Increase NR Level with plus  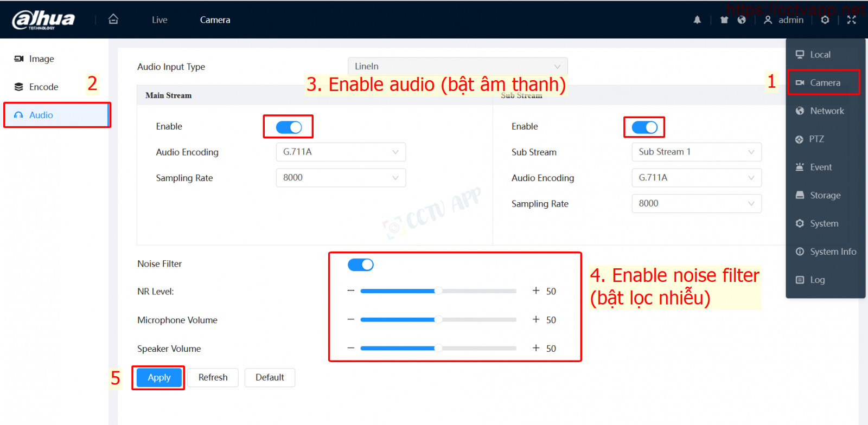[536, 291]
